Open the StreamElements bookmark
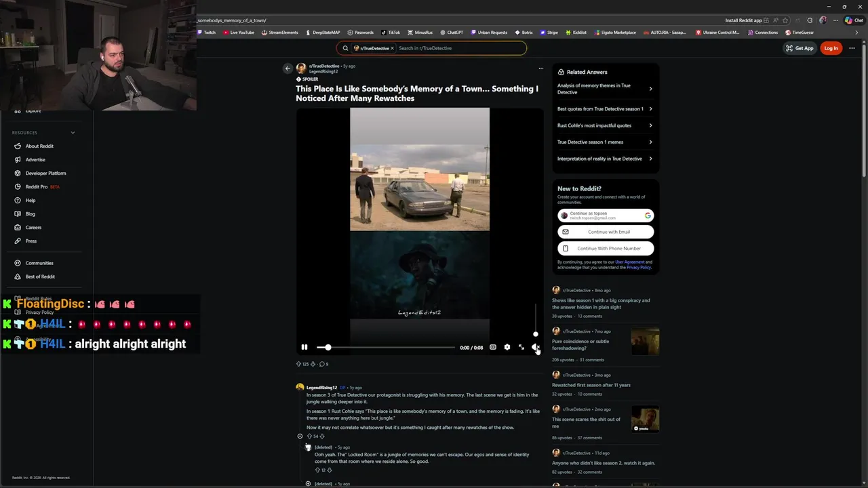This screenshot has width=868, height=488. click(279, 33)
